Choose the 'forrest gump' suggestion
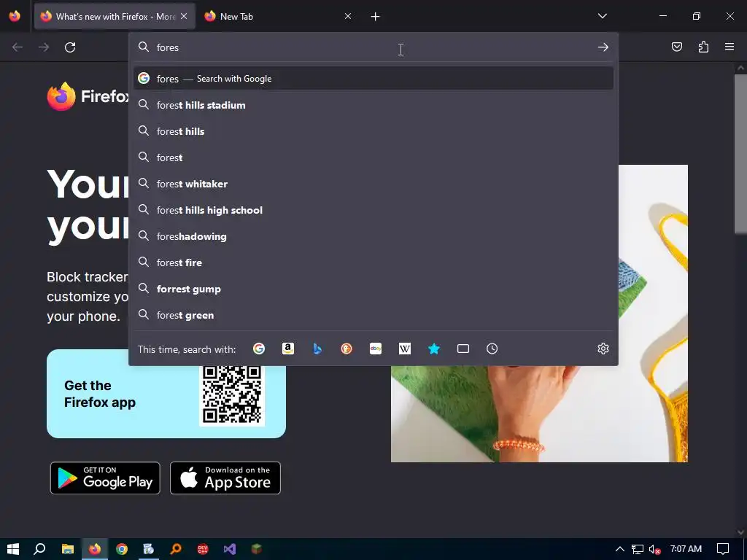 pyautogui.click(x=373, y=289)
